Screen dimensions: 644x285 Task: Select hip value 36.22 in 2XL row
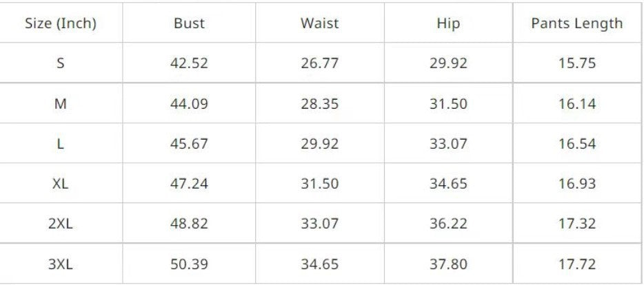point(448,224)
